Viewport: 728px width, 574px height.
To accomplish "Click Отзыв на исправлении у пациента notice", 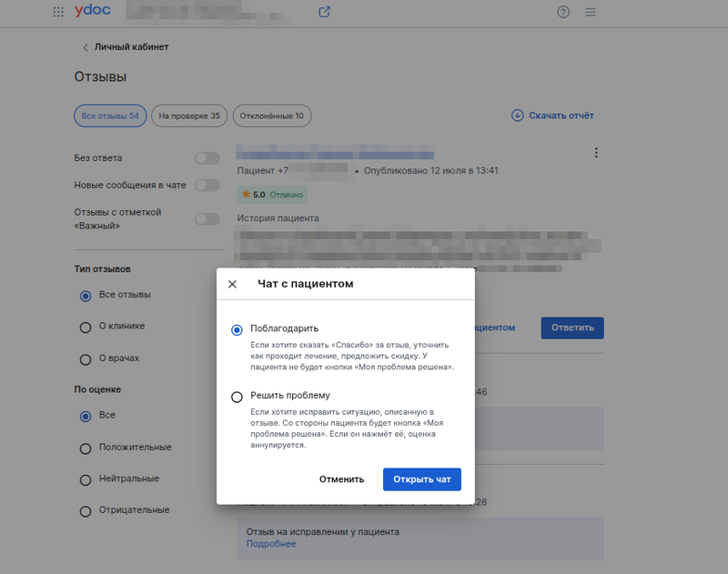I will pyautogui.click(x=323, y=532).
